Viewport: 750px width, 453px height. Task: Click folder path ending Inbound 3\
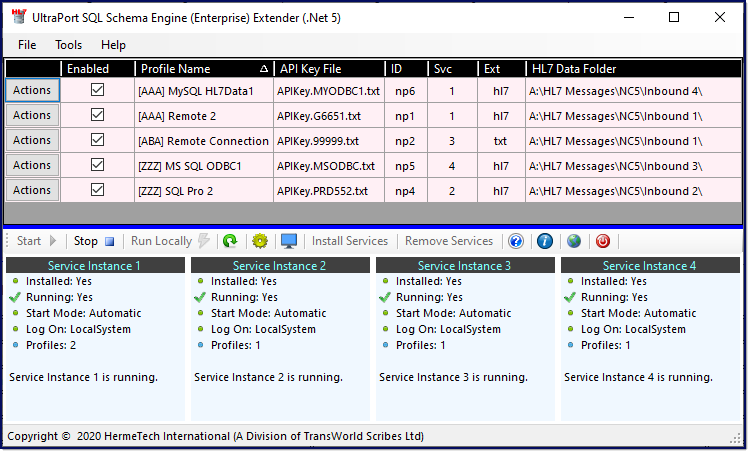pyautogui.click(x=633, y=166)
